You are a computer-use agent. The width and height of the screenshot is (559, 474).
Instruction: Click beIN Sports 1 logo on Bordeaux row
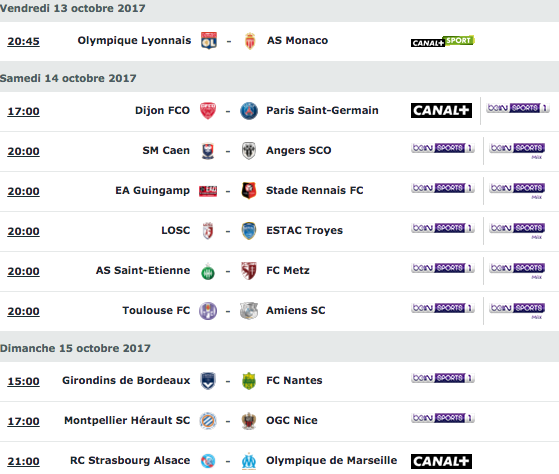coord(443,378)
